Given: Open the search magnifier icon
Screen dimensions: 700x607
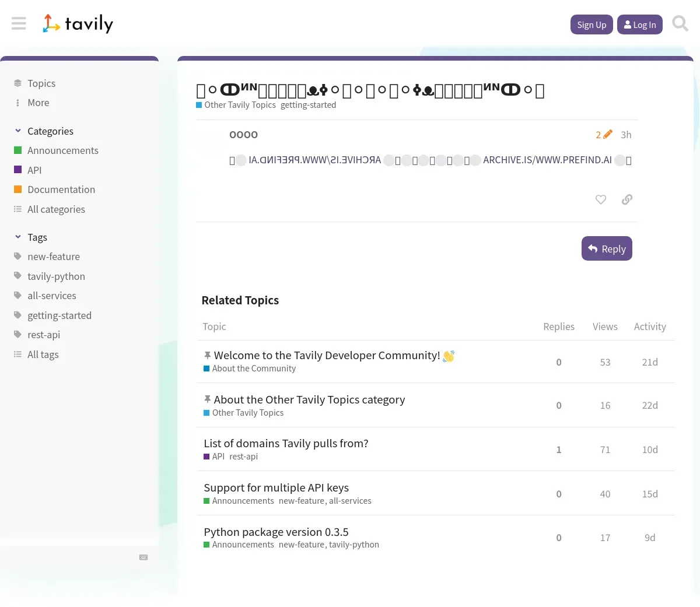Looking at the screenshot, I should (x=680, y=24).
